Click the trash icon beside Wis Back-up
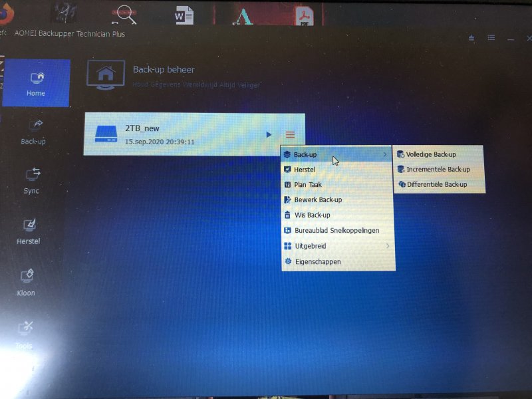The image size is (532, 399). pyautogui.click(x=287, y=215)
